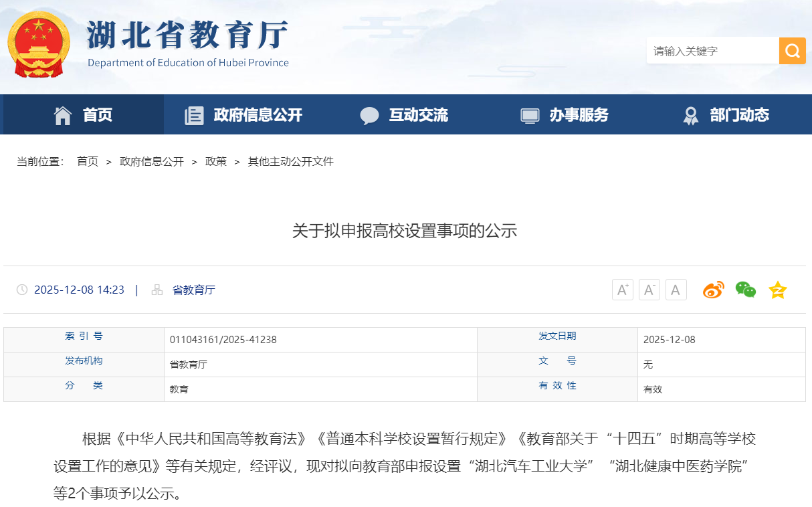Click the monitor icon beside 办事服务

[530, 114]
